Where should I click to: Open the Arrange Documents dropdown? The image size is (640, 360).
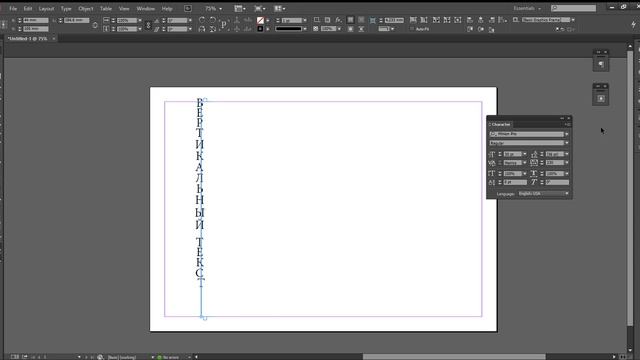pyautogui.click(x=279, y=9)
